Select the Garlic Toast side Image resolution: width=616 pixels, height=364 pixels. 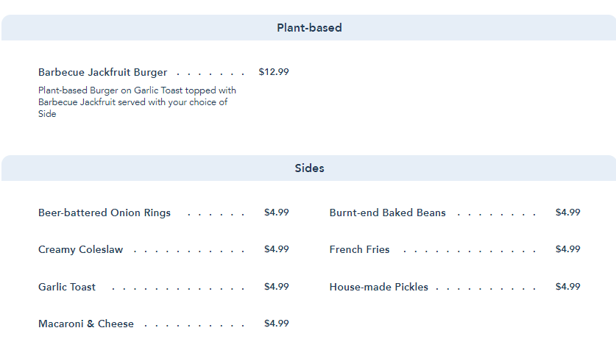pyautogui.click(x=67, y=287)
